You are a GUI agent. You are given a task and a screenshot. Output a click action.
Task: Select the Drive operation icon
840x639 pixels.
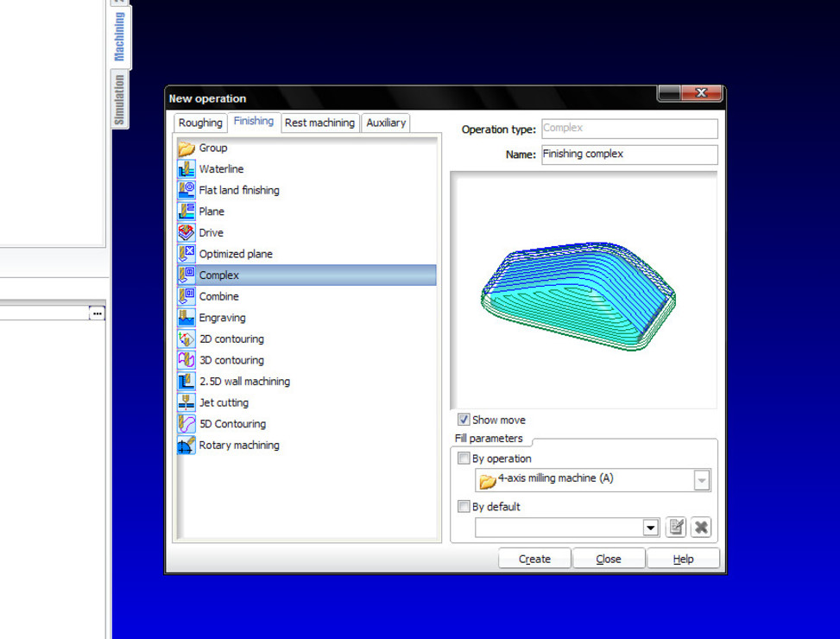[186, 232]
